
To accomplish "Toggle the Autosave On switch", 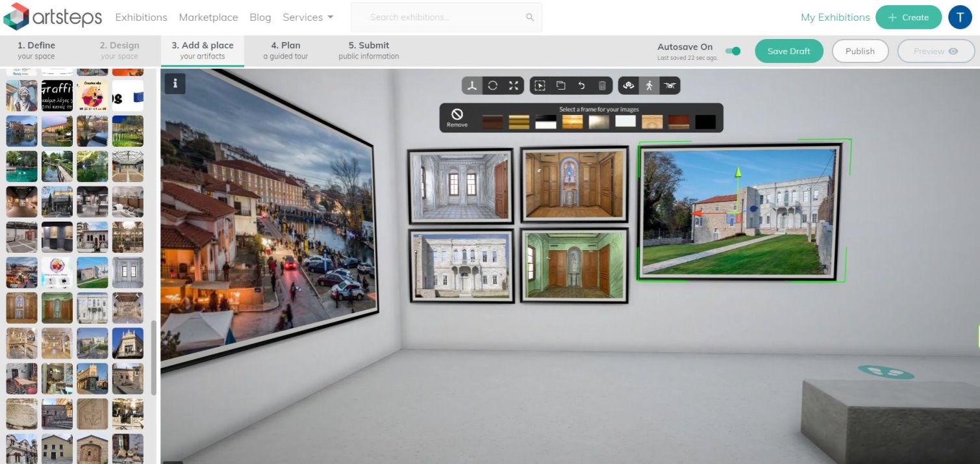I will 733,51.
